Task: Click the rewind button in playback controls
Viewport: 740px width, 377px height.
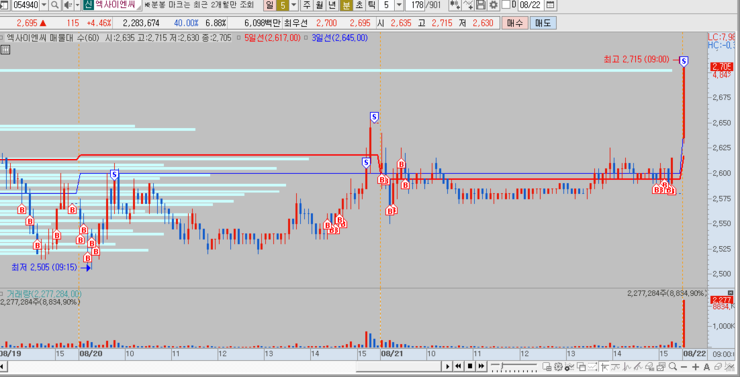Action: [x=459, y=366]
